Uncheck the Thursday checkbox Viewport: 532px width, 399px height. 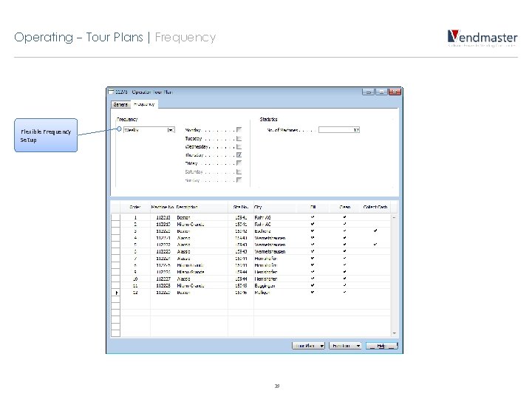tap(239, 154)
